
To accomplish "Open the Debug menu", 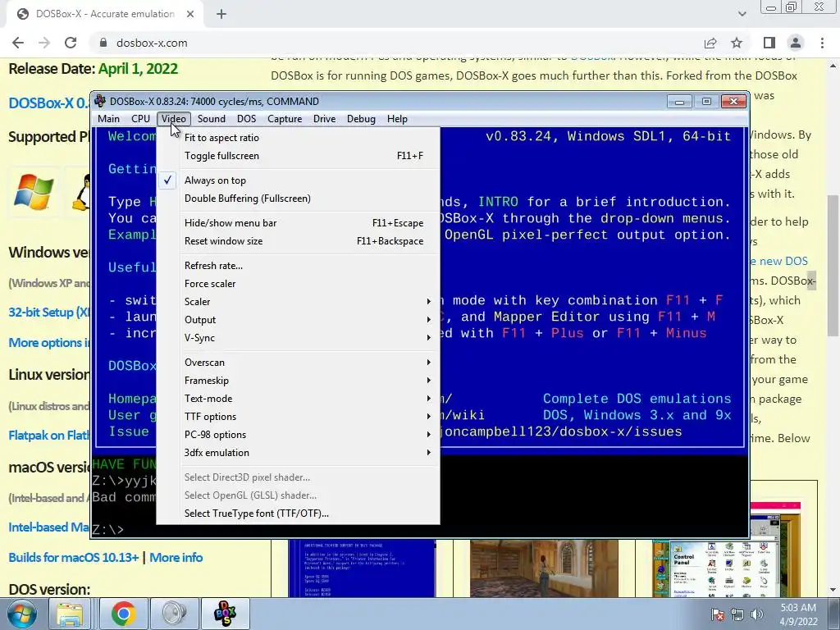I will click(x=361, y=119).
